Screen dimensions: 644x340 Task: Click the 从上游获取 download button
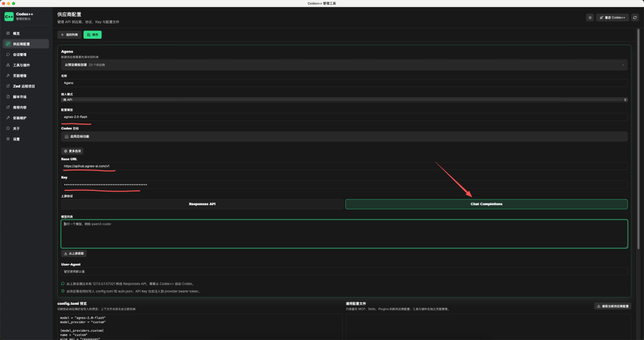click(73, 254)
